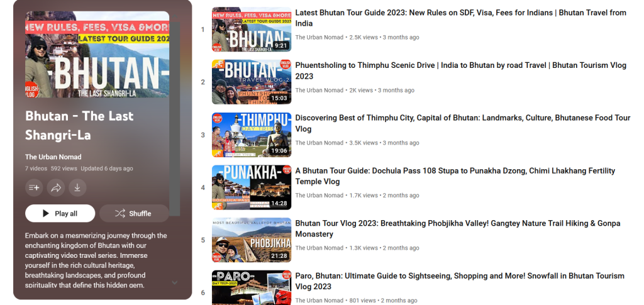Screen dimensions: 644x305
Task: Open the large Bhutan playlist cover thumbnail
Action: point(97,54)
